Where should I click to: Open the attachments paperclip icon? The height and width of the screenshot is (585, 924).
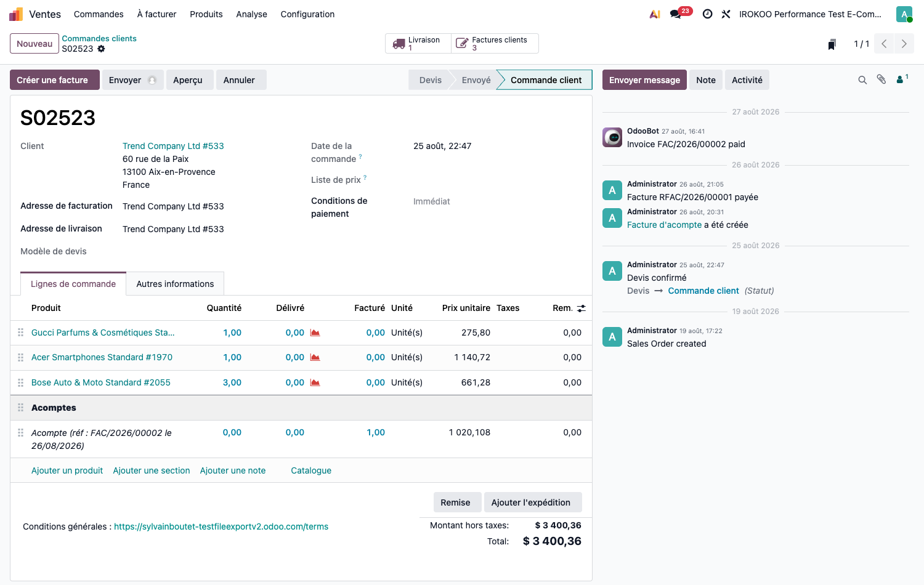pos(881,79)
